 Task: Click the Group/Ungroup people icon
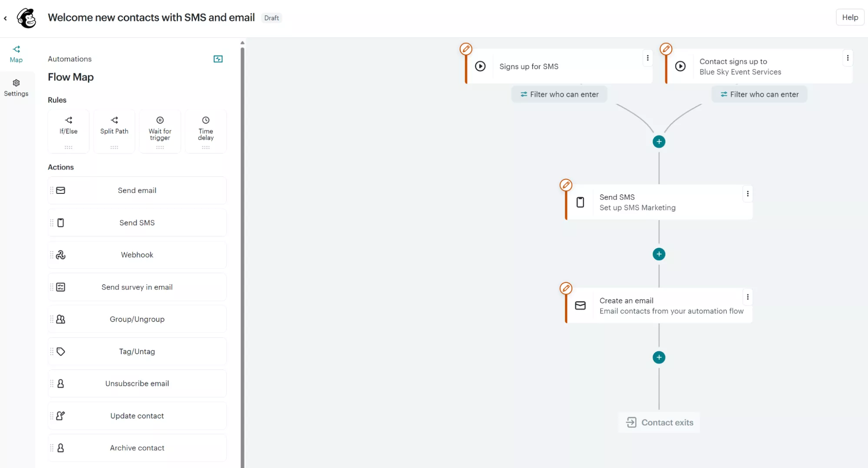point(61,319)
